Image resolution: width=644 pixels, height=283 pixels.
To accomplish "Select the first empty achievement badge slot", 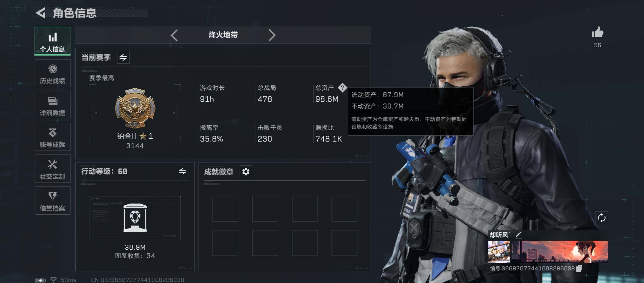I will pyautogui.click(x=225, y=209).
